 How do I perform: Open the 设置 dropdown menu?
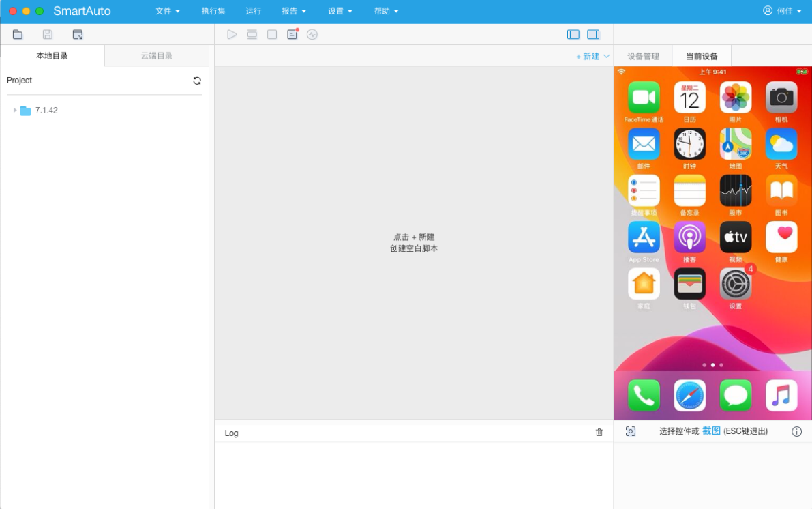point(340,11)
